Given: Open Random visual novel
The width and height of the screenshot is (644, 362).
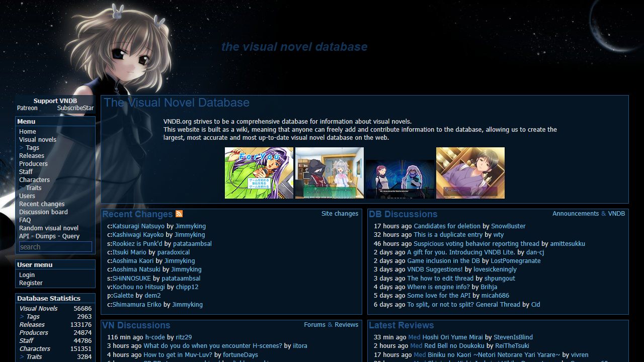Looking at the screenshot, I should (x=49, y=228).
